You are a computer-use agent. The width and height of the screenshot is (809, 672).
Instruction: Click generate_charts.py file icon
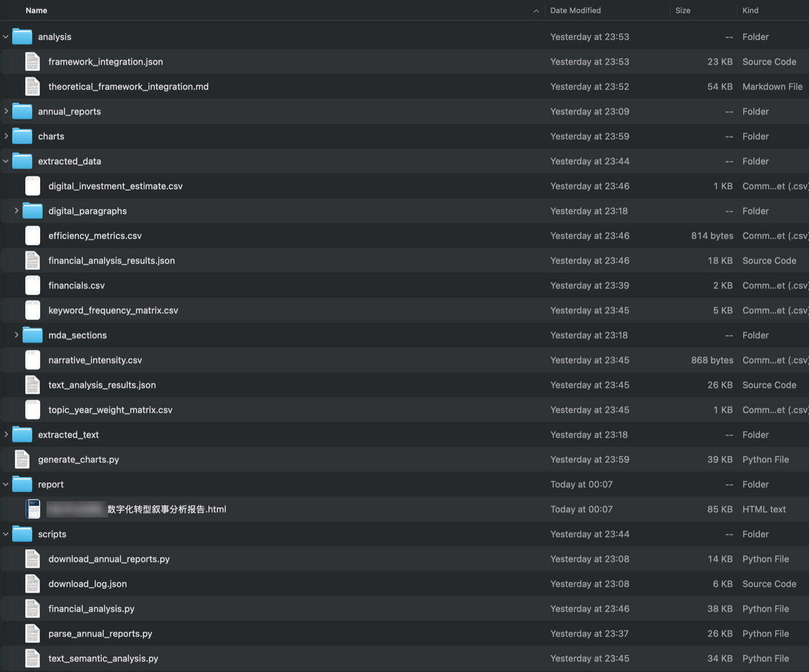coord(22,459)
